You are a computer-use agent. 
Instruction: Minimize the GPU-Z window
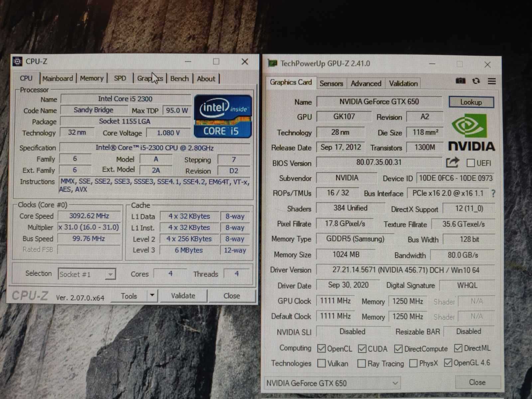coord(432,64)
